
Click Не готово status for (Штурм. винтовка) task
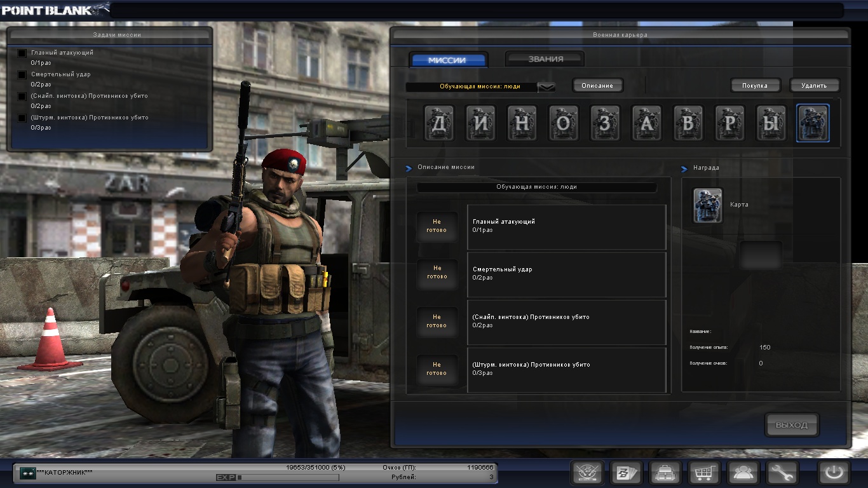click(x=437, y=369)
